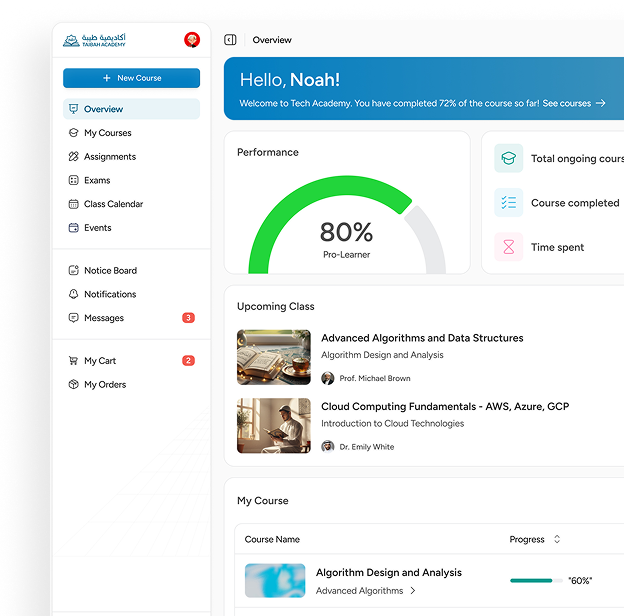Screen dimensions: 624x616
Task: Click the 60% progress bar
Action: click(531, 580)
